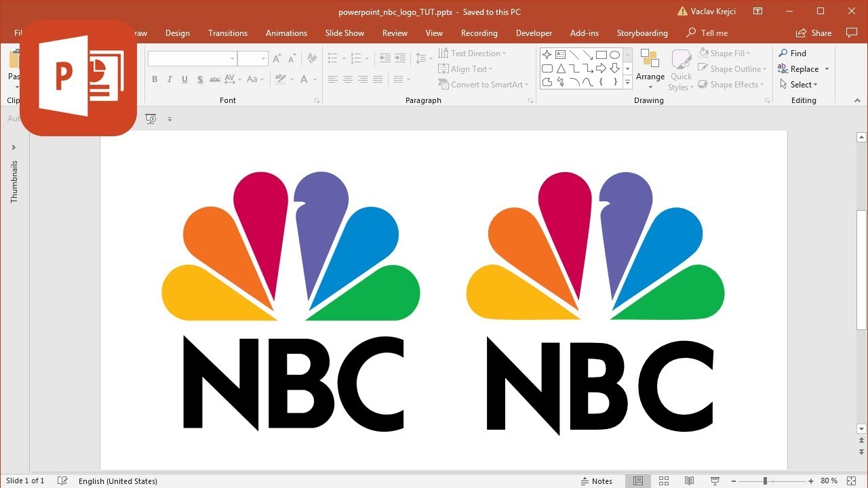Image resolution: width=868 pixels, height=488 pixels.
Task: Justify the paragraph text
Action: (377, 79)
